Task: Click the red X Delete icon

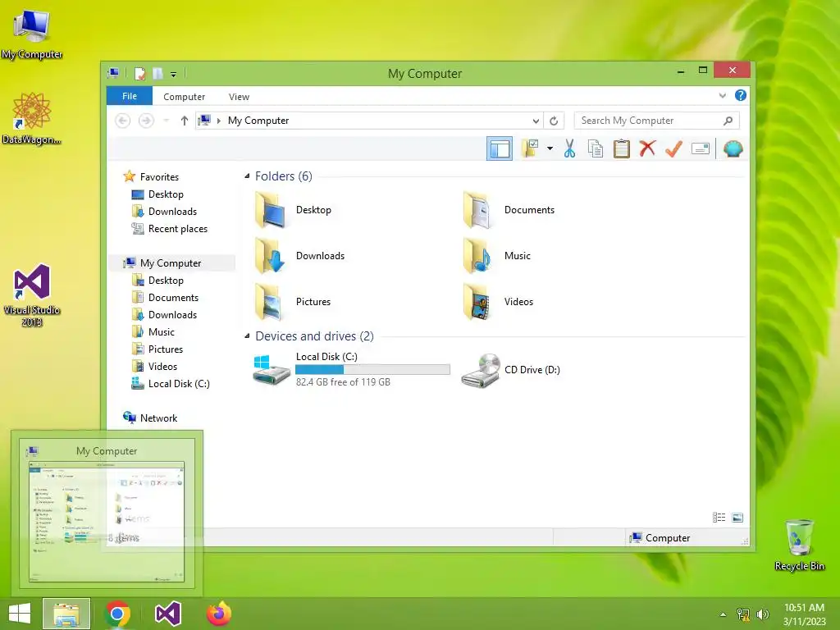Action: pyautogui.click(x=648, y=148)
